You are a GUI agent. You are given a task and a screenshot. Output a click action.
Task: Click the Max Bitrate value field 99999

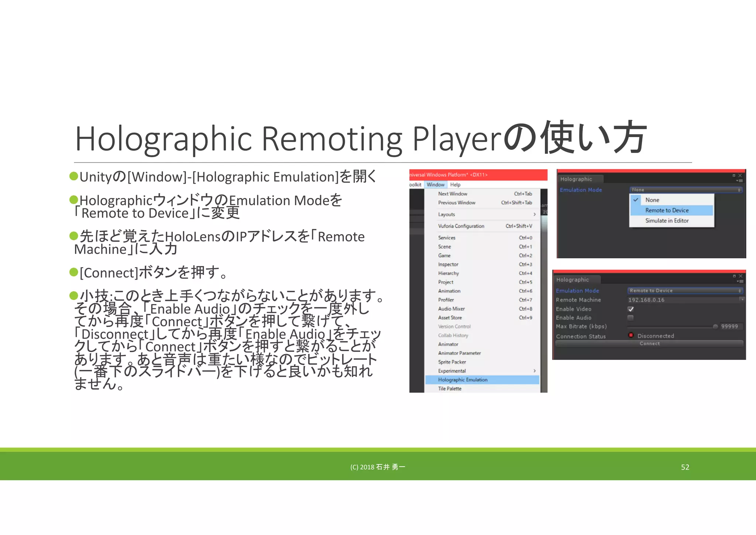point(731,327)
